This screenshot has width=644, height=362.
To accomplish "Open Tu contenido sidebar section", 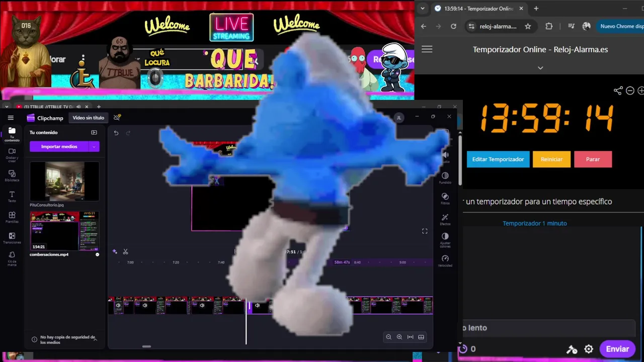I will [x=12, y=134].
